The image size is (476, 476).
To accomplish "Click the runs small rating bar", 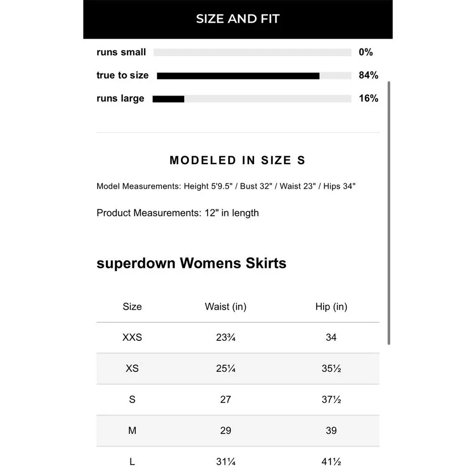I will point(252,52).
